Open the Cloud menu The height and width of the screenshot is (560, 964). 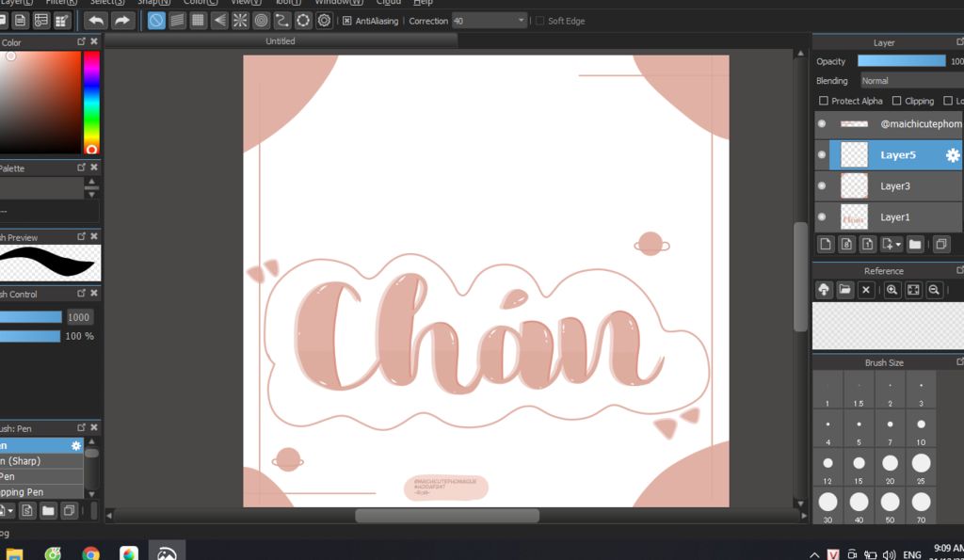(x=388, y=3)
